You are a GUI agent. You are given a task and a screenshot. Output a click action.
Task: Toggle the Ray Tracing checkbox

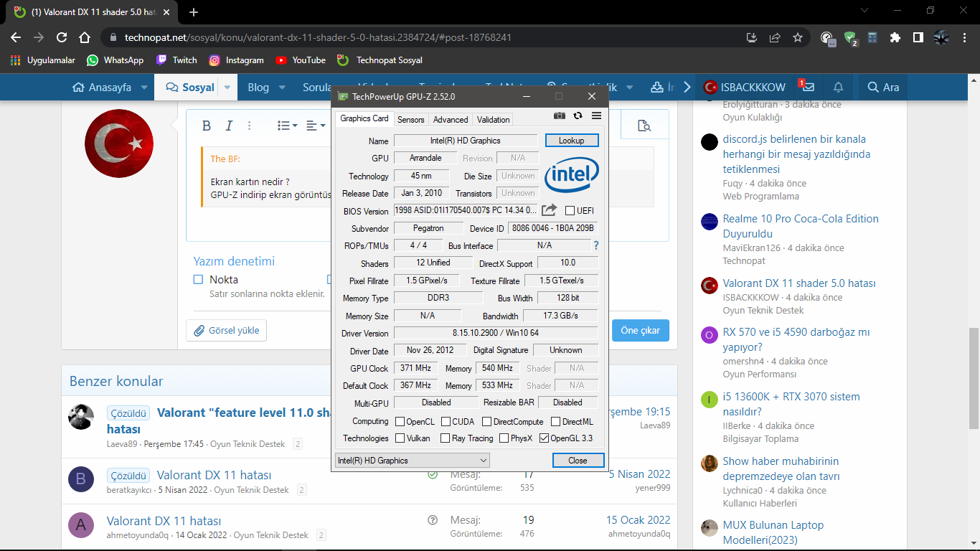click(x=446, y=438)
